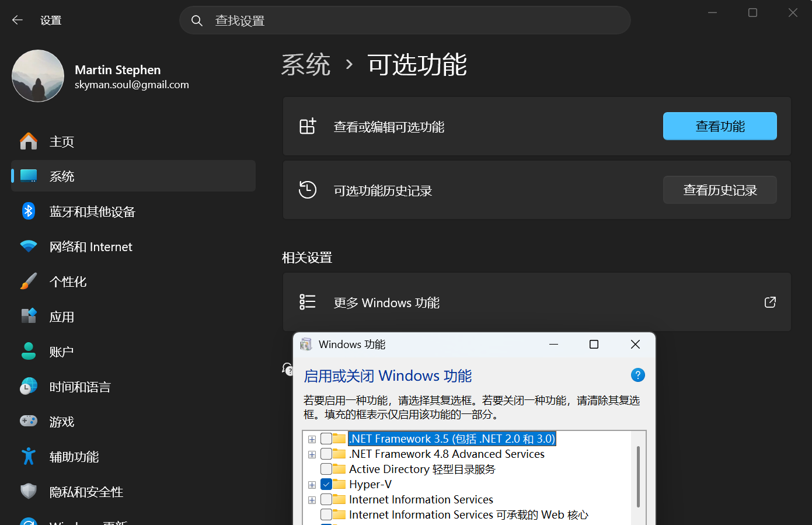Check the Active Directory 轻型目录服务 checkbox
The height and width of the screenshot is (525, 812).
tap(326, 469)
